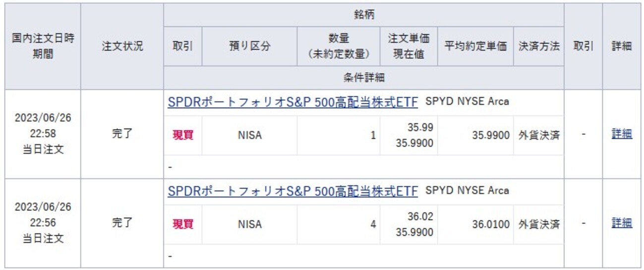Click the 国内注文日時 期間 column header
This screenshot has width=644, height=270.
tap(43, 47)
